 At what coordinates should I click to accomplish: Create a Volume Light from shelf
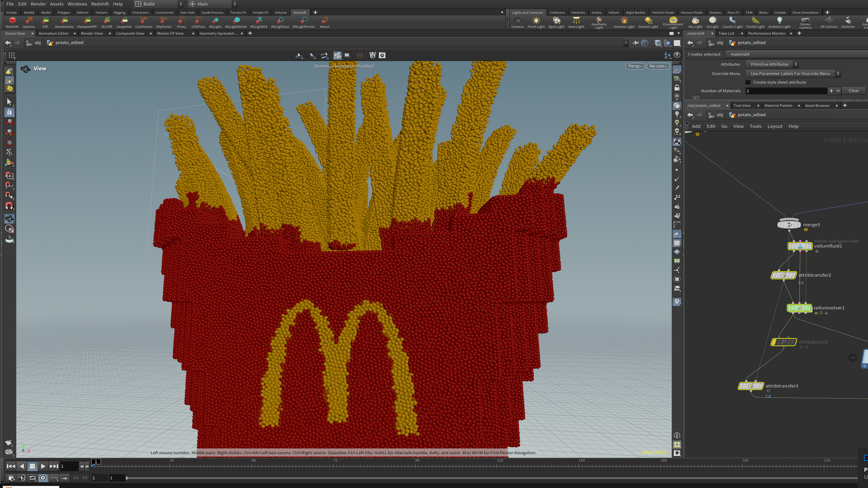click(x=624, y=23)
